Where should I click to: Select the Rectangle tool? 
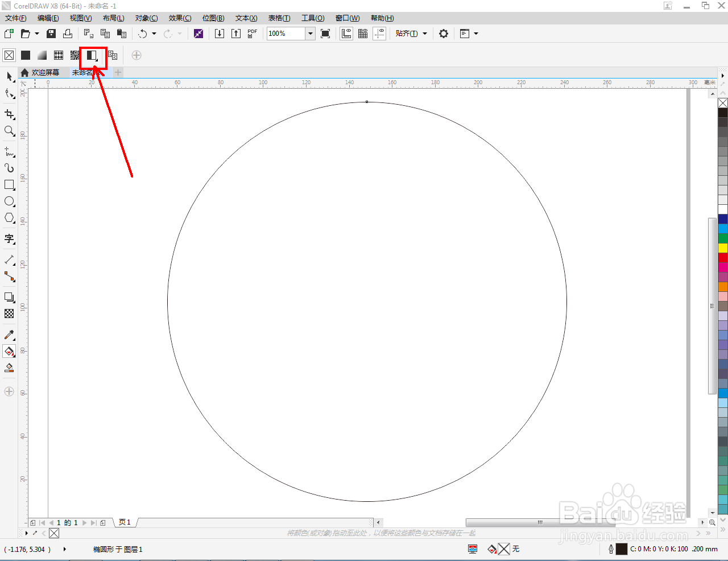pyautogui.click(x=9, y=185)
